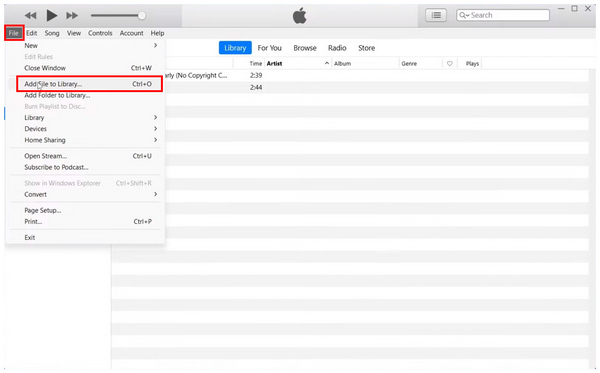Open the Edit menu
The width and height of the screenshot is (600, 373).
pos(32,33)
